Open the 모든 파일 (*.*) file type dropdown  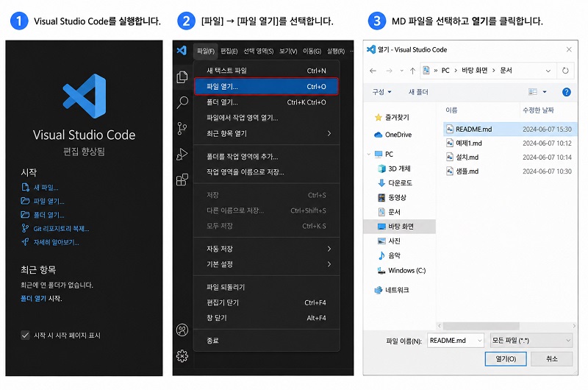(x=531, y=341)
